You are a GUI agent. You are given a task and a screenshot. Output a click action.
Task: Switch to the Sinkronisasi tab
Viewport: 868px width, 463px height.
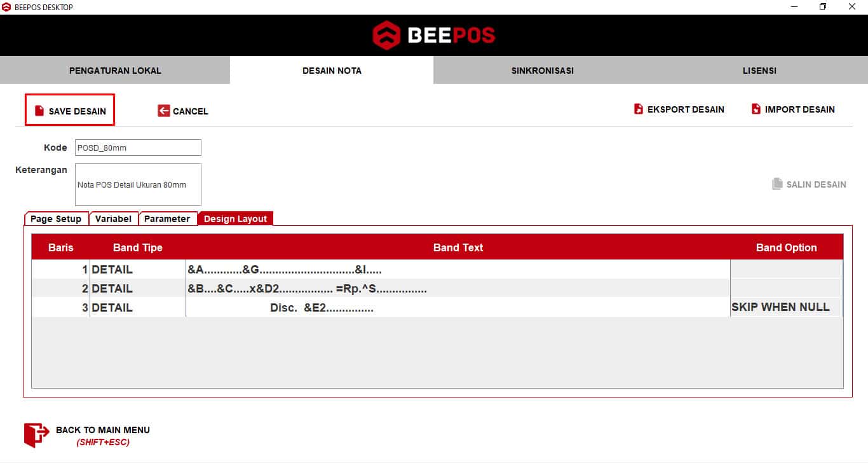click(x=543, y=71)
